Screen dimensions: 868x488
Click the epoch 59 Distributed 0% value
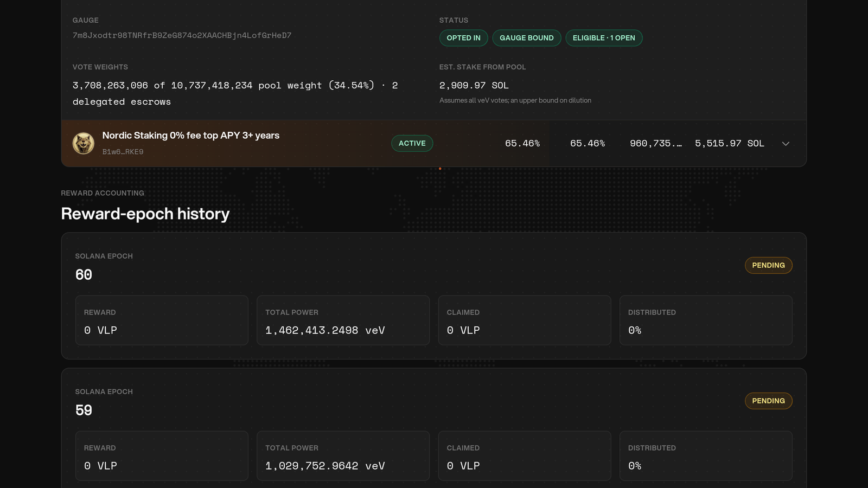pos(635,466)
